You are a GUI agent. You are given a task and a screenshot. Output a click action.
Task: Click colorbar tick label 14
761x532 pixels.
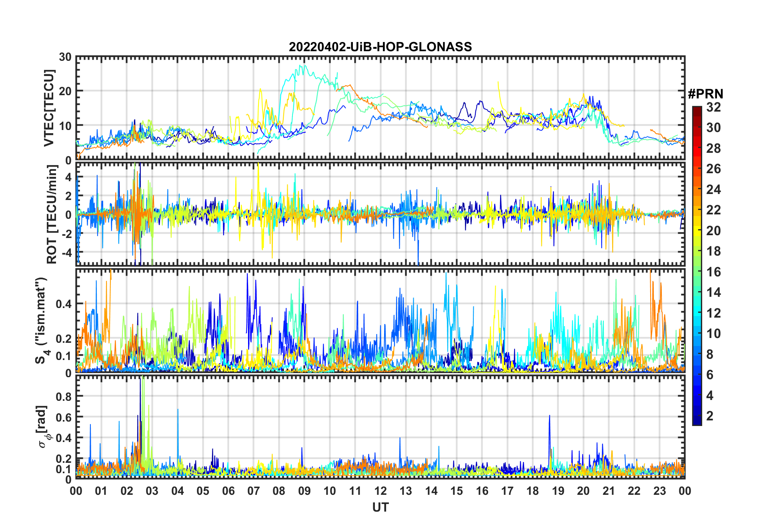click(713, 292)
